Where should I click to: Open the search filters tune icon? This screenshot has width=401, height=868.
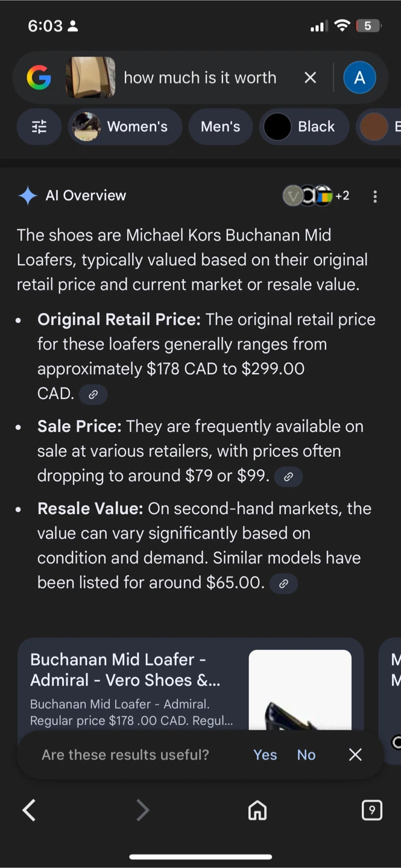point(39,127)
